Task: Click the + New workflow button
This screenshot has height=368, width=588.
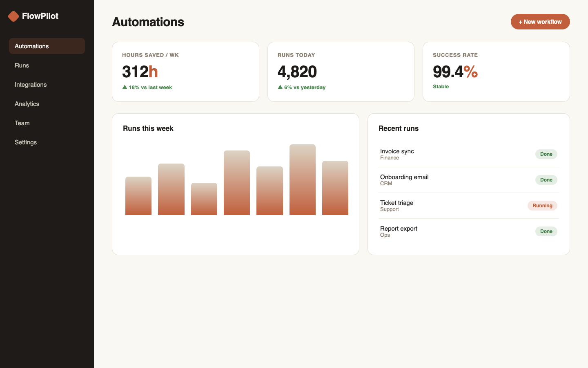Action: pyautogui.click(x=540, y=22)
